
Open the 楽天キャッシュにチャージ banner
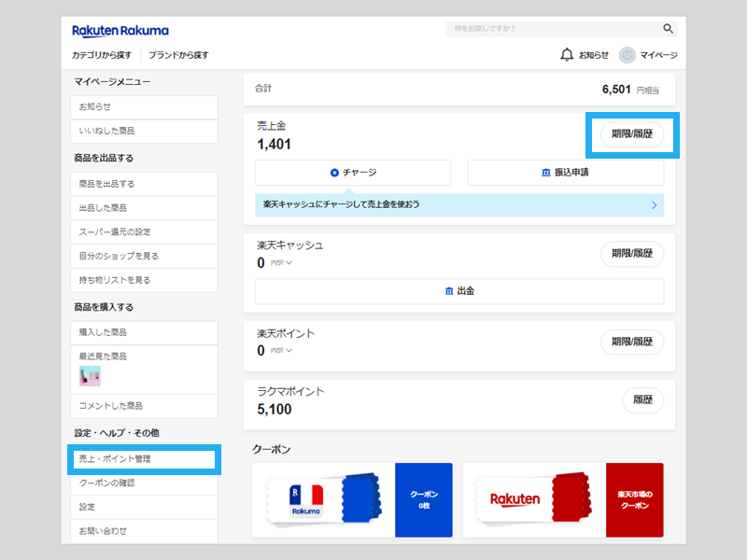tap(459, 205)
